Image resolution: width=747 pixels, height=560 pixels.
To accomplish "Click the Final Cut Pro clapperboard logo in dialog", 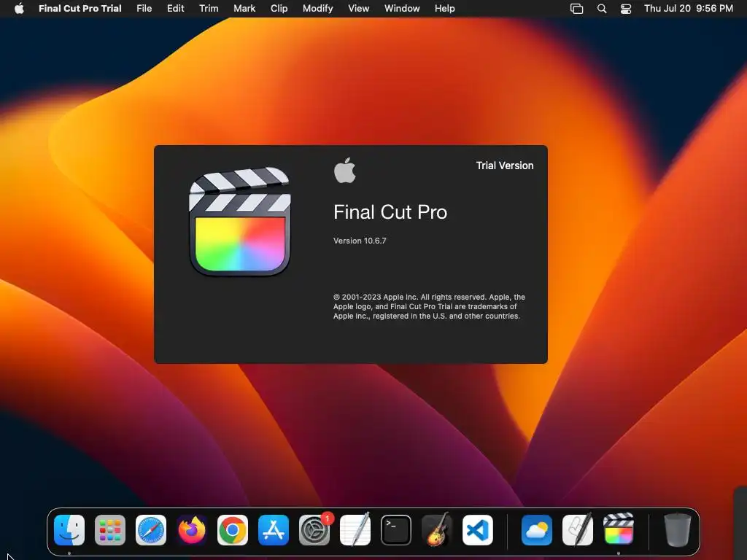I will [239, 222].
